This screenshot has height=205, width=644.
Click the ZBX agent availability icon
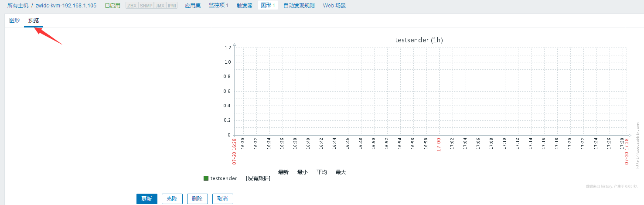click(x=132, y=6)
